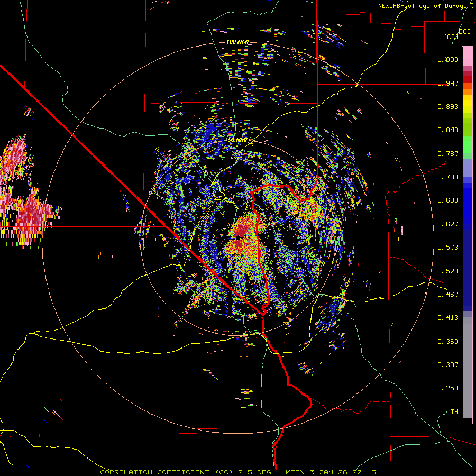Click the 0.947 scale value
Screen dimensions: 476x476
tap(448, 83)
